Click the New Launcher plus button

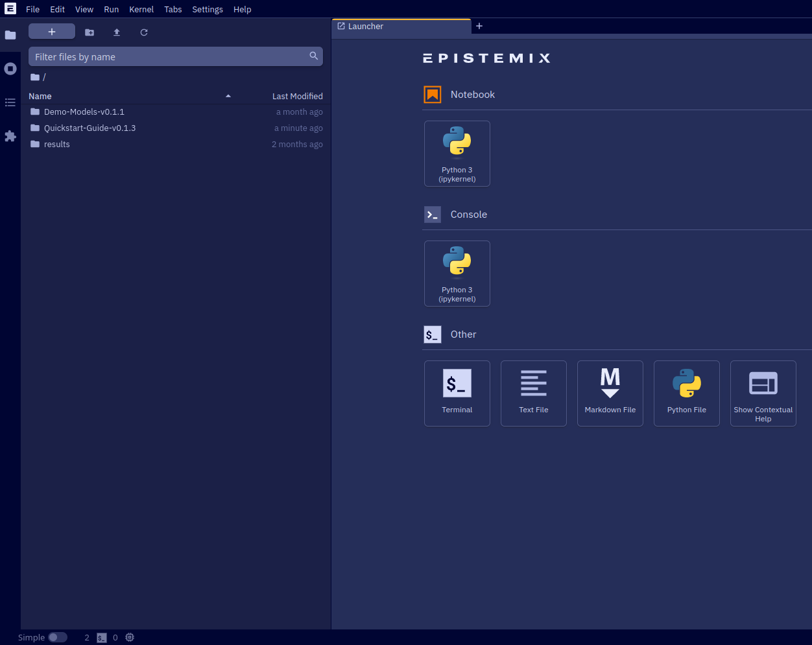(x=52, y=32)
